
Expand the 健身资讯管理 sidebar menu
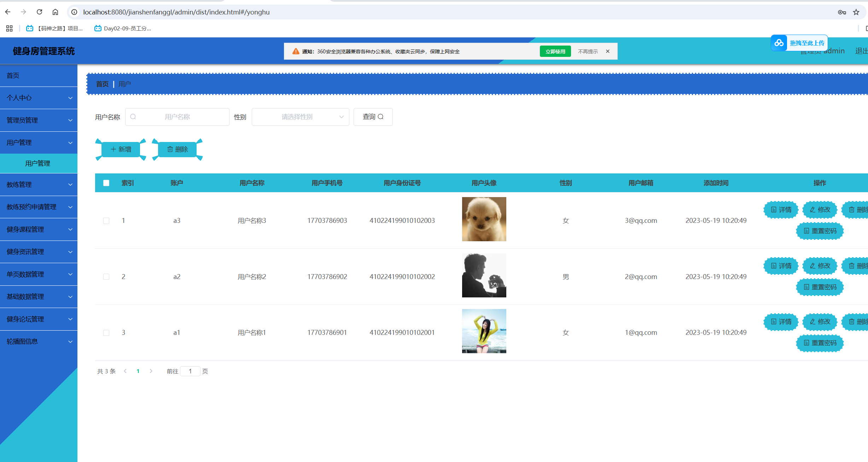[39, 252]
